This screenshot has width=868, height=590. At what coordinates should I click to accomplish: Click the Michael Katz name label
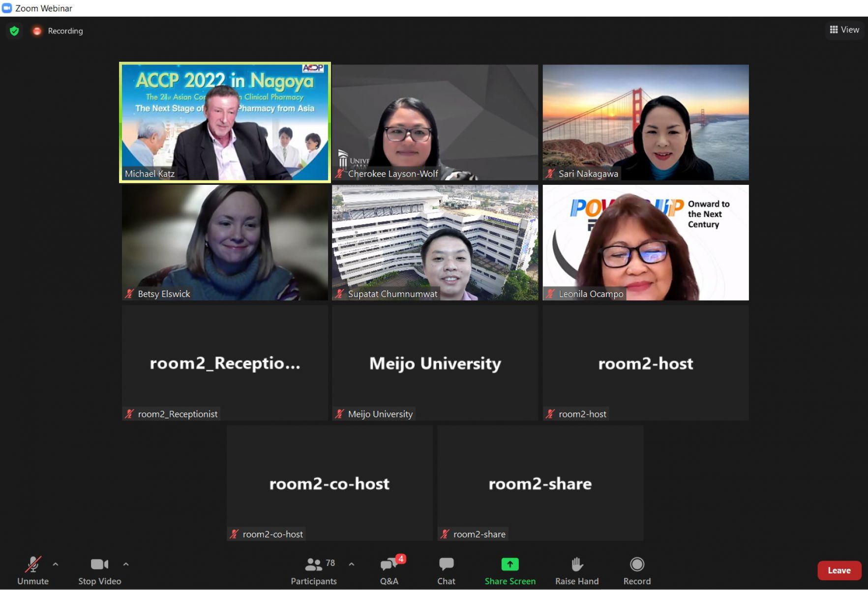coord(150,174)
